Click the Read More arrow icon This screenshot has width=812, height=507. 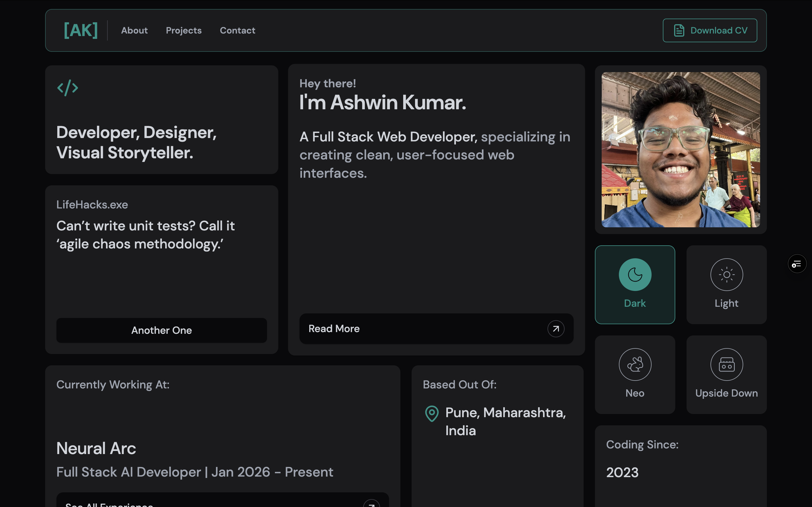coord(556,329)
